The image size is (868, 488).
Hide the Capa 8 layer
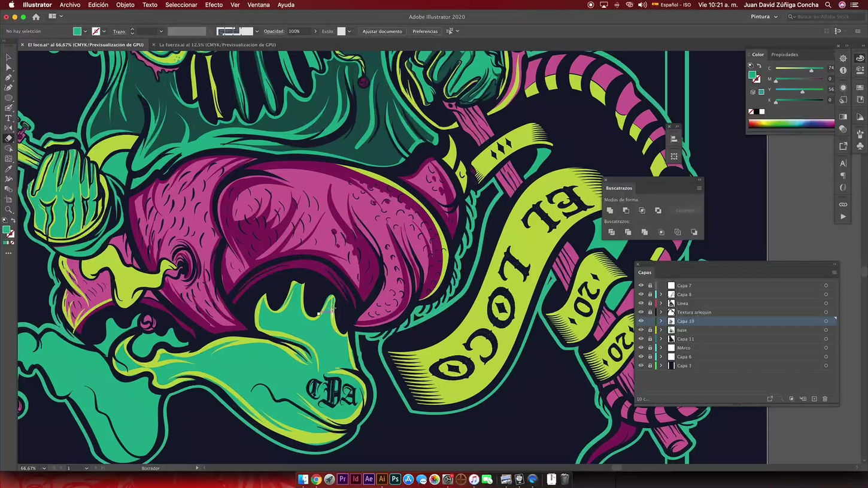click(x=641, y=295)
